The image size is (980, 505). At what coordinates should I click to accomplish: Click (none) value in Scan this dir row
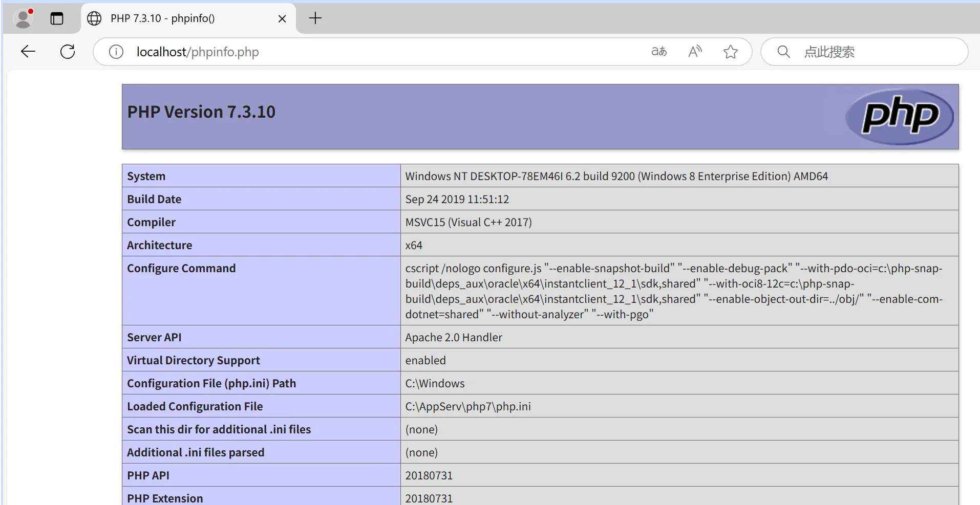click(x=421, y=429)
